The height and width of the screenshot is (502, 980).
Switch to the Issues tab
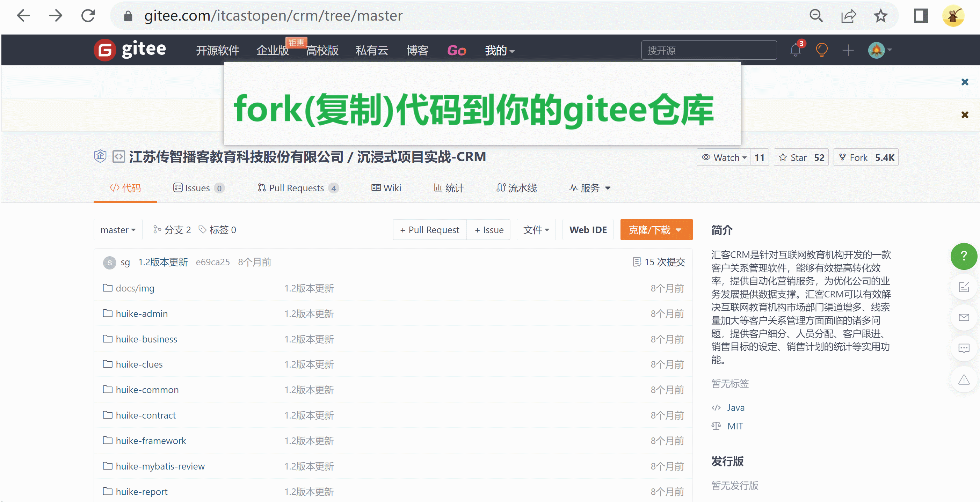pyautogui.click(x=198, y=188)
